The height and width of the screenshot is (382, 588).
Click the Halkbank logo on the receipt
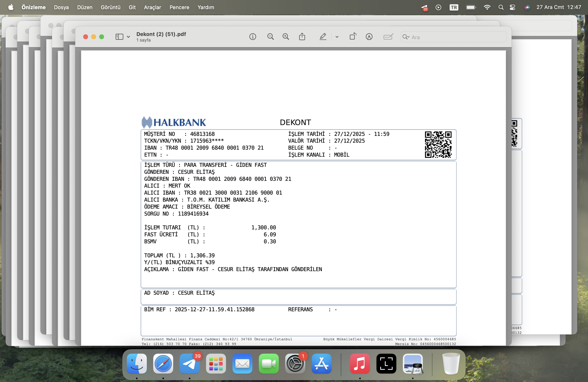[x=174, y=122]
